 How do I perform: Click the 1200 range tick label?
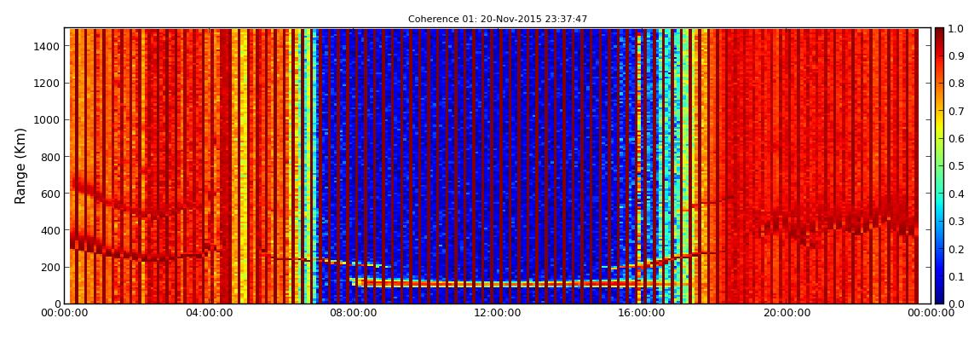click(47, 84)
